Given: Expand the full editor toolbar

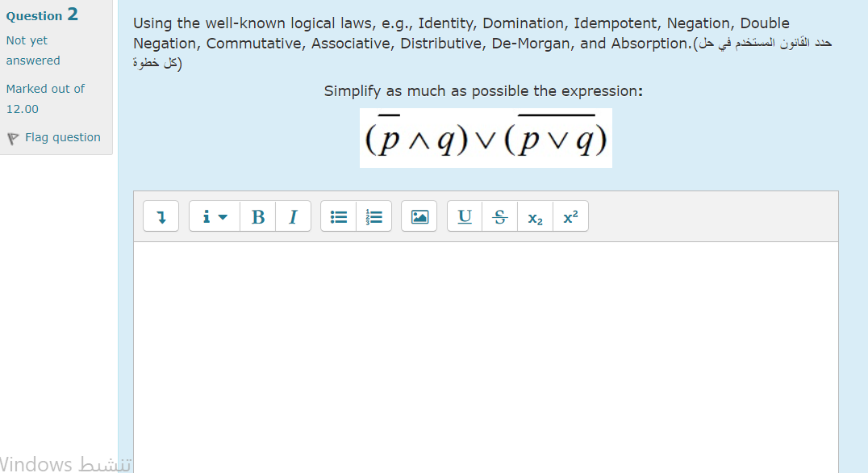Looking at the screenshot, I should coord(161,216).
